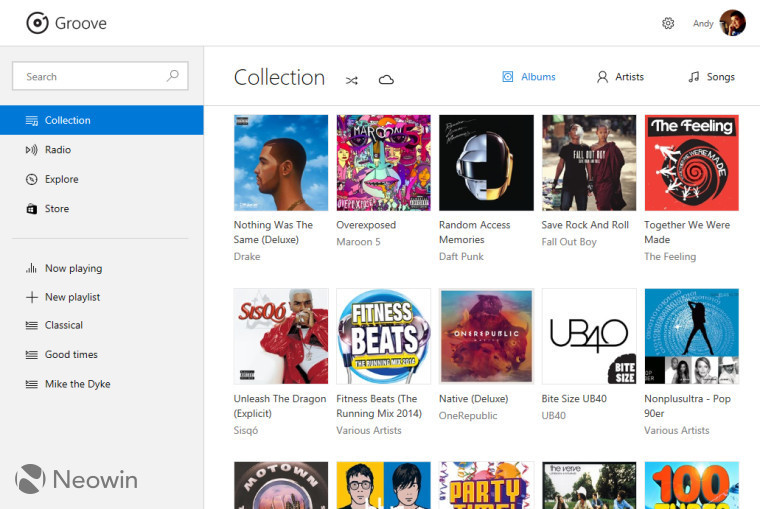This screenshot has height=509, width=760.
Task: Open the Random Access Memories album cover
Action: coord(486,162)
